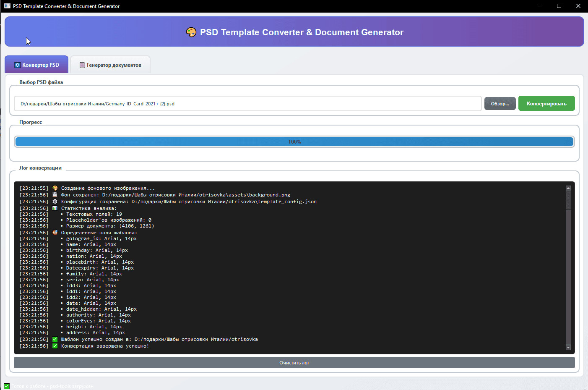This screenshot has height=390, width=588.
Task: Click the 'PSD Template Converter & Document Generator' banner title
Action: [x=302, y=32]
